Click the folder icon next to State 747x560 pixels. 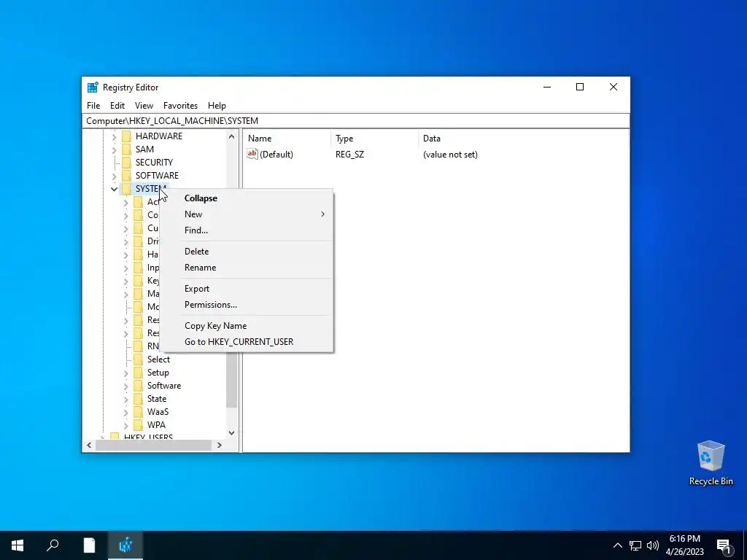click(x=138, y=399)
